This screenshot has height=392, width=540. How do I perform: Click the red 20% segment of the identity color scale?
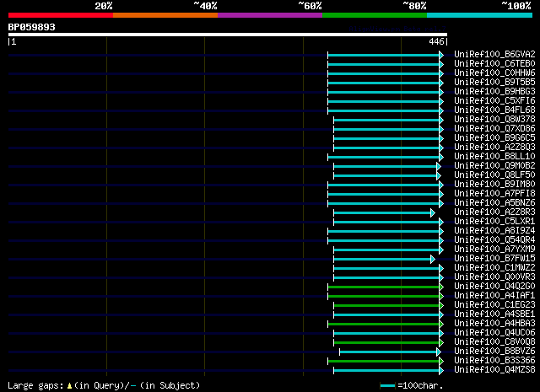coord(61,15)
